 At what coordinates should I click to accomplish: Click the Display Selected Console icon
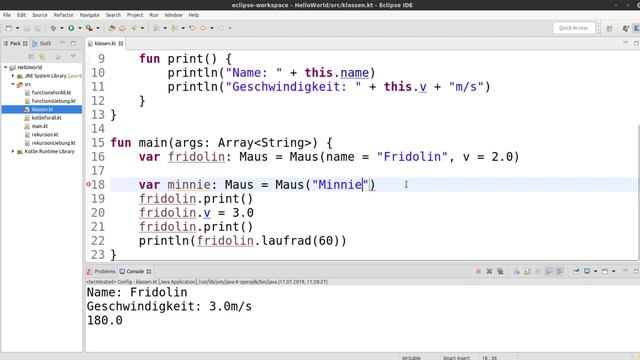point(587,271)
